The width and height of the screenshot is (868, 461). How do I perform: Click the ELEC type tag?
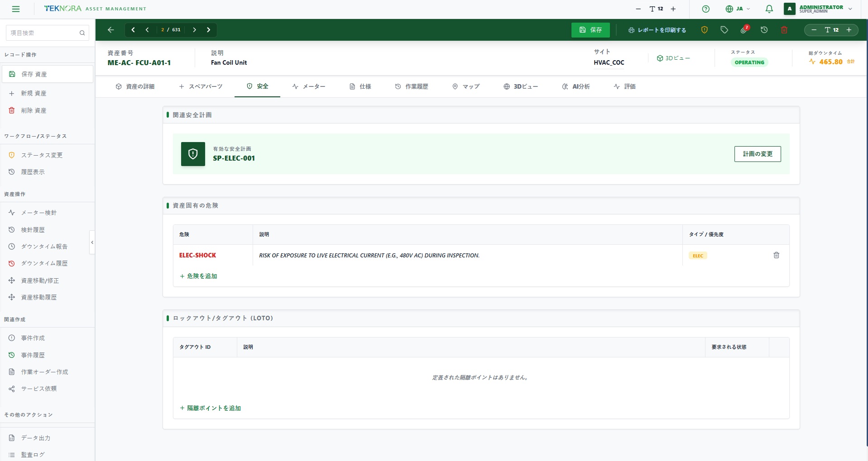pyautogui.click(x=698, y=256)
